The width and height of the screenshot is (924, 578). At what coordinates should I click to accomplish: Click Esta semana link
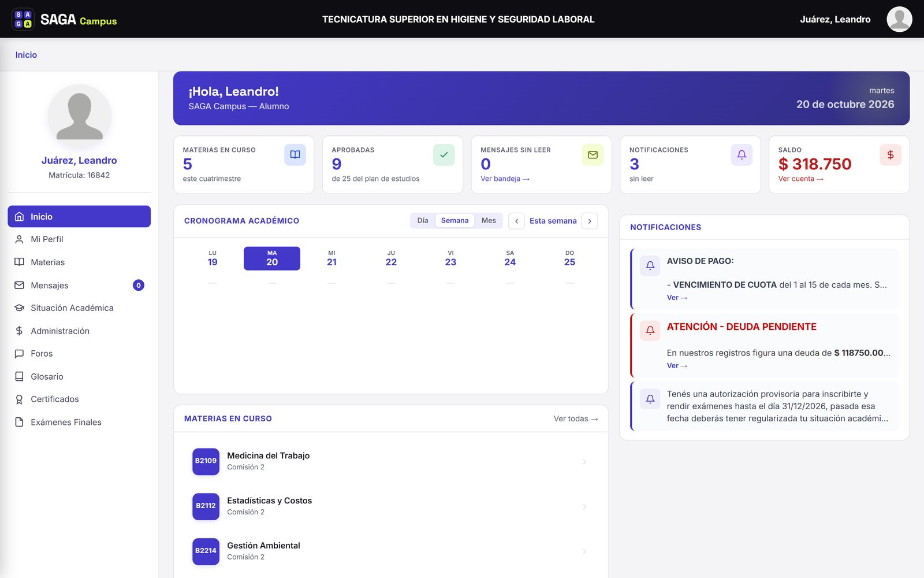553,221
